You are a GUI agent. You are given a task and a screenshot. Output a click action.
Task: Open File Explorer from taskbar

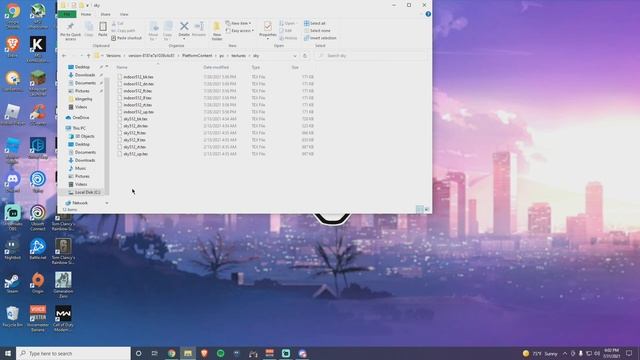(x=188, y=353)
